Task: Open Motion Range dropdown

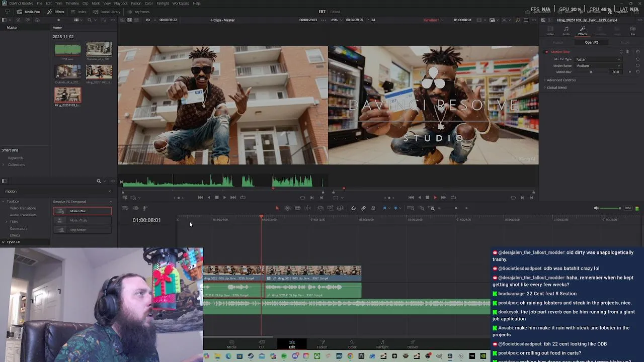Action: pyautogui.click(x=598, y=66)
